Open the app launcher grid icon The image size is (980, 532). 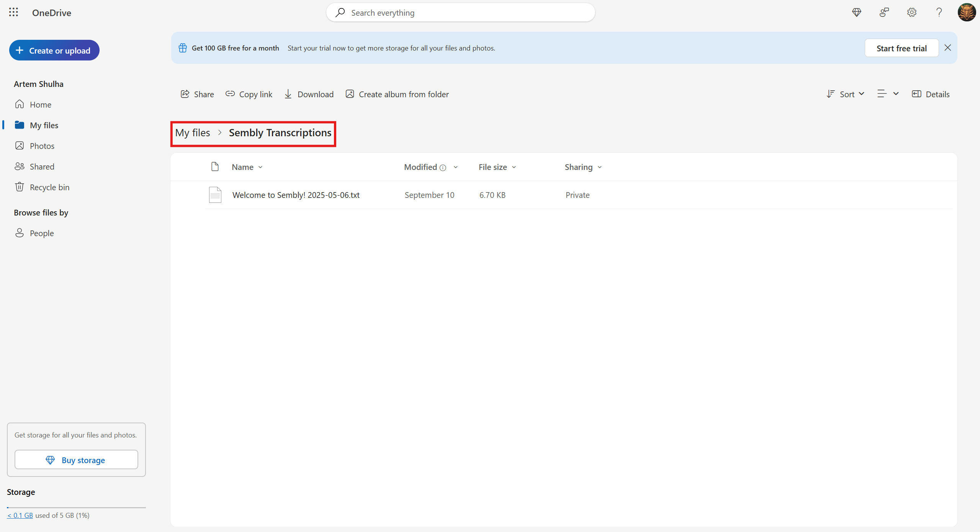tap(13, 12)
